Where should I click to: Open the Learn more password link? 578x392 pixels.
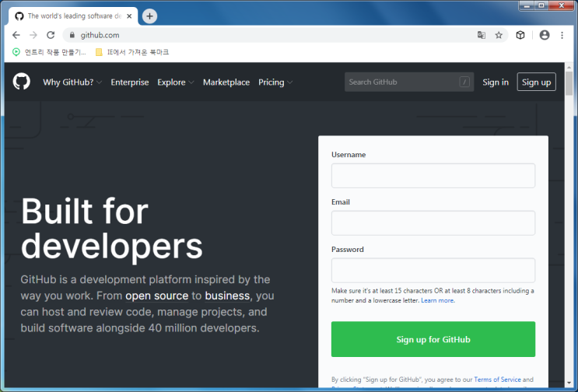[437, 300]
